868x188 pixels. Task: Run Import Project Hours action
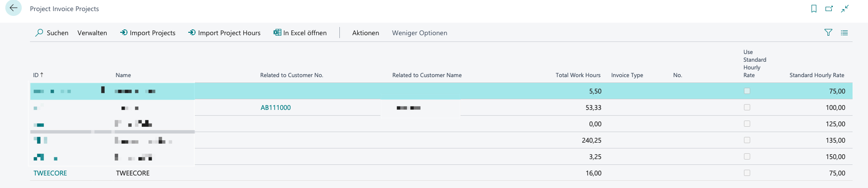point(224,33)
